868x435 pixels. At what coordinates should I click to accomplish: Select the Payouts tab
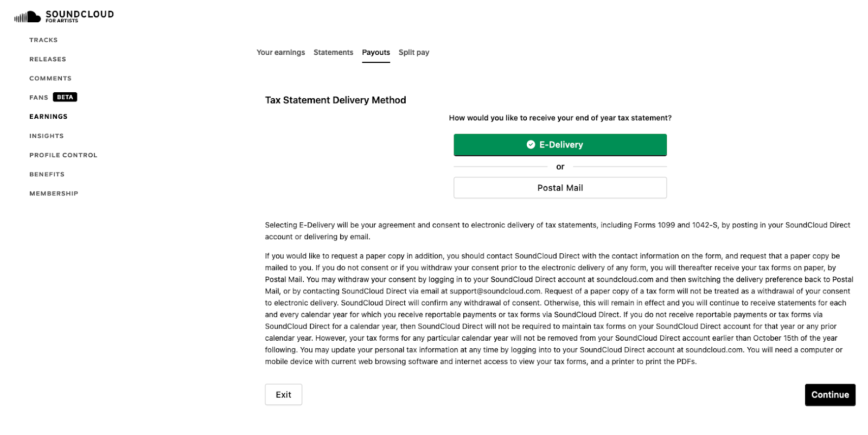(x=376, y=52)
